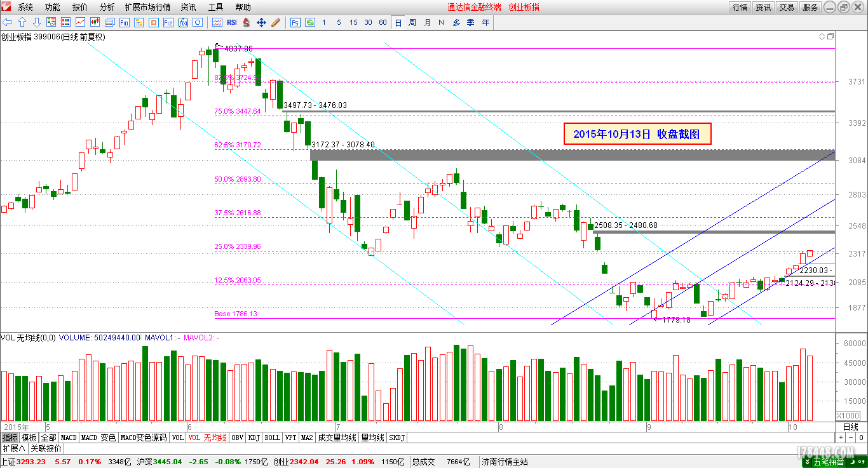This screenshot has width=868, height=468.
Task: Click the 行情 button at top right
Action: pyautogui.click(x=740, y=7)
